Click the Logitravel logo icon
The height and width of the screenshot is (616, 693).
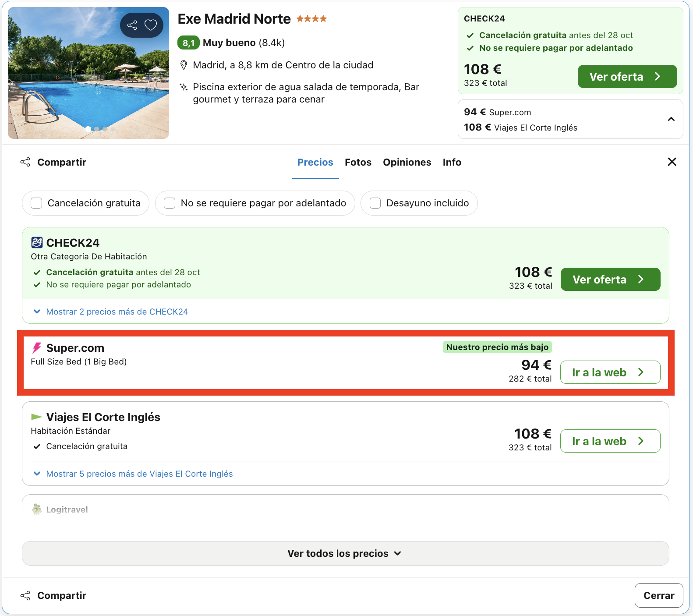pos(37,509)
